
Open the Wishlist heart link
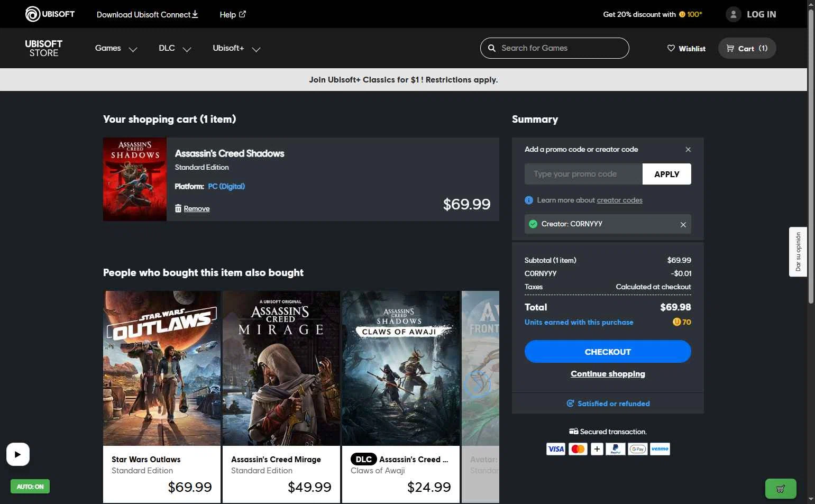pos(686,48)
